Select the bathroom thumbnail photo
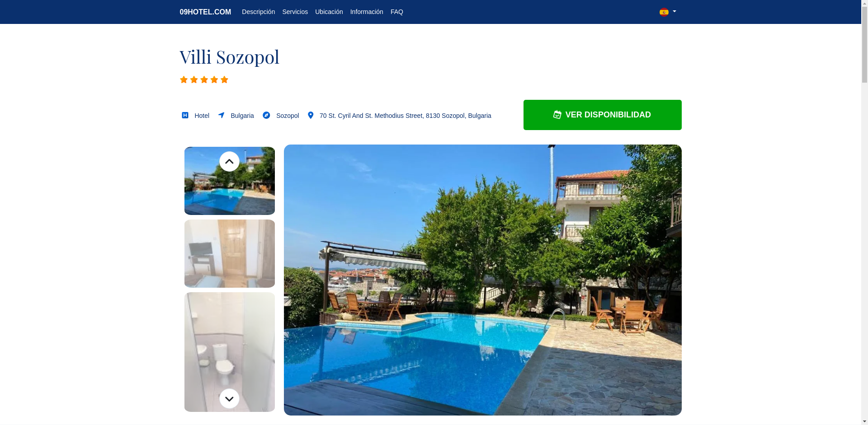The width and height of the screenshot is (868, 425). coord(229,352)
